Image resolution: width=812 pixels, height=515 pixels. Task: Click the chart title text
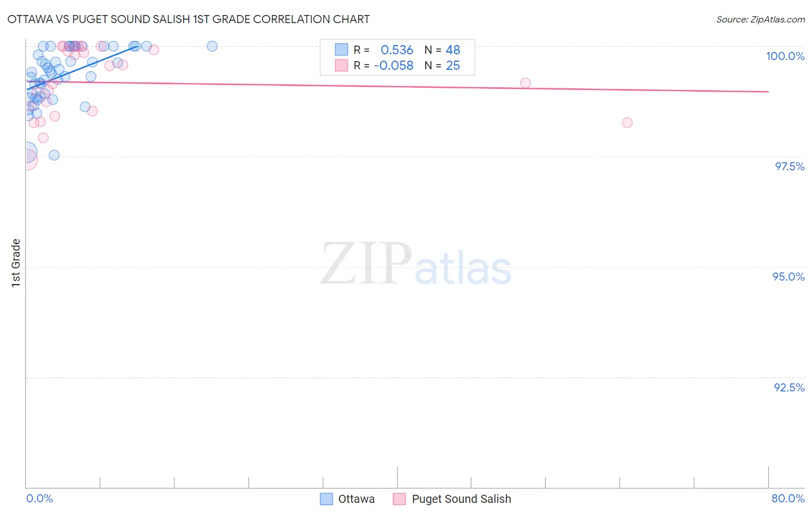tap(188, 19)
